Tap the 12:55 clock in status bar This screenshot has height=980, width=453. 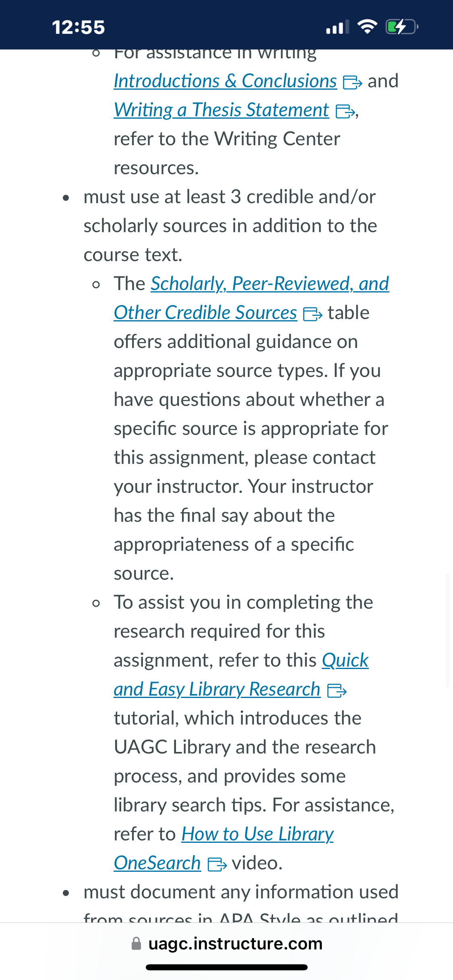point(79,27)
